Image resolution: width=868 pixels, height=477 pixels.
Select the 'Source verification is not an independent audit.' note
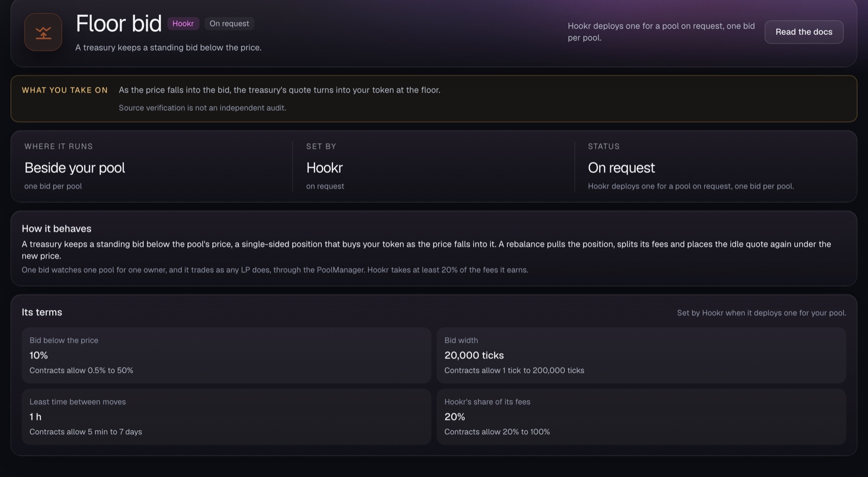(x=202, y=108)
